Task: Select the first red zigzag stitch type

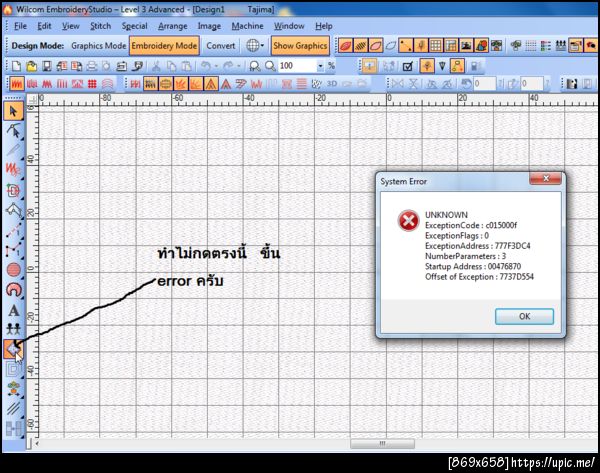Action: tap(16, 84)
